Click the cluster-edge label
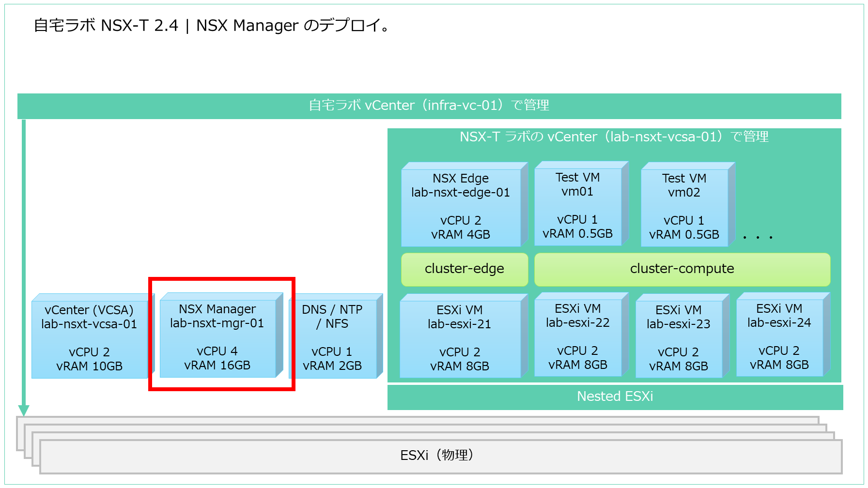 (465, 269)
